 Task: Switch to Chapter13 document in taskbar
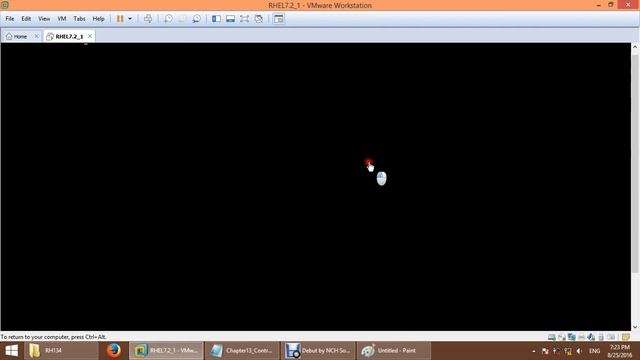coord(242,351)
